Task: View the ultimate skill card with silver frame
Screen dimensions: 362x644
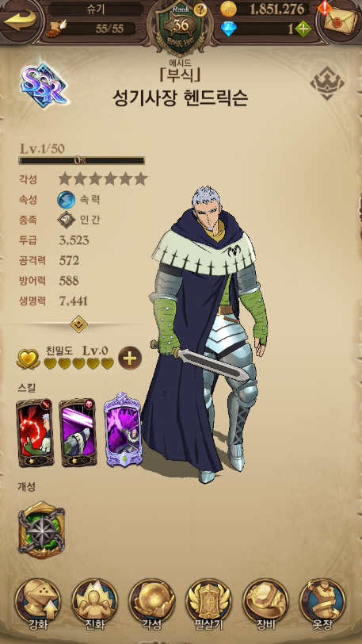Action: tap(122, 430)
